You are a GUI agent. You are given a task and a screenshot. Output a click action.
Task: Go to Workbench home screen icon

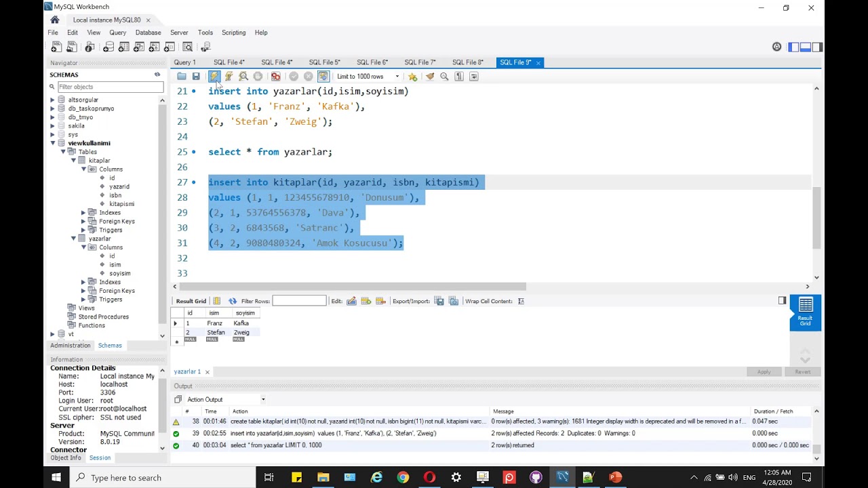[x=55, y=20]
